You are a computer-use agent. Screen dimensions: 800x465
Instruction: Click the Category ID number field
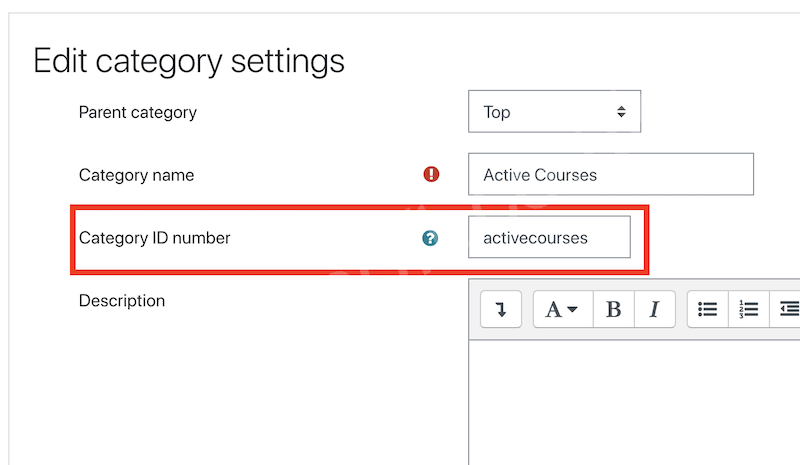tap(549, 237)
